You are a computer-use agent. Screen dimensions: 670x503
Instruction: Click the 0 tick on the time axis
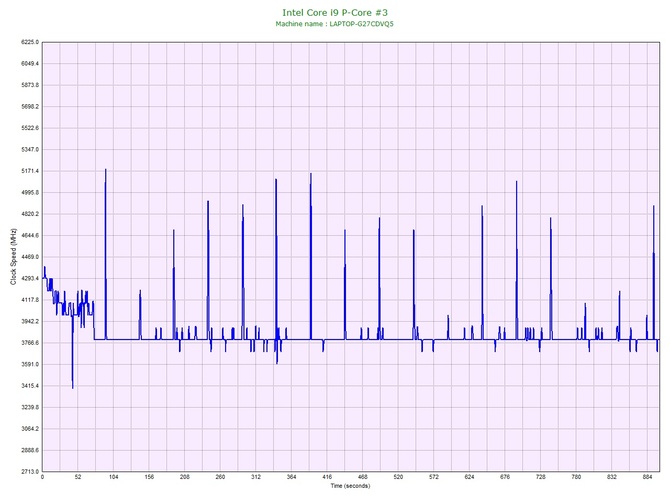pos(42,477)
